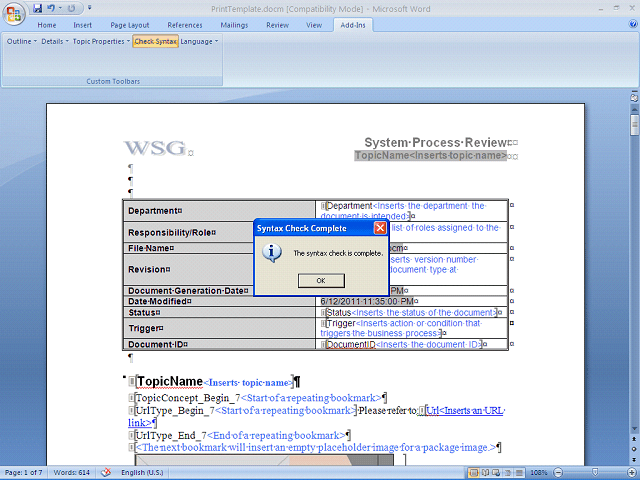Click the 6/12/2011 11:35:00 PM value

[x=367, y=301]
